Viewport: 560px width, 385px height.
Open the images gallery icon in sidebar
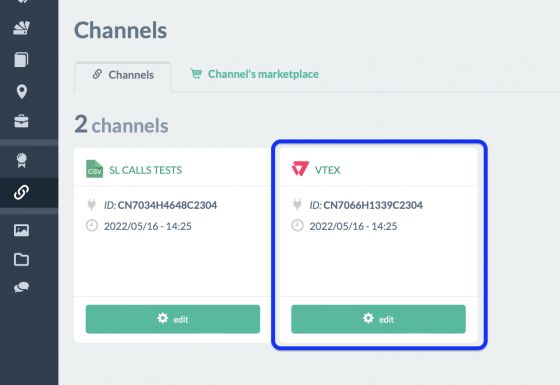point(21,230)
